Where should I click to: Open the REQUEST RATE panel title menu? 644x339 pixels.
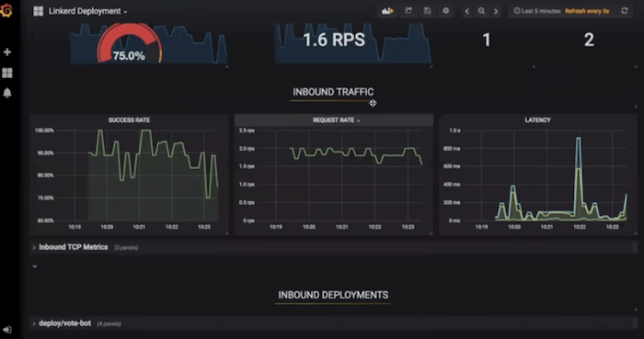[336, 120]
